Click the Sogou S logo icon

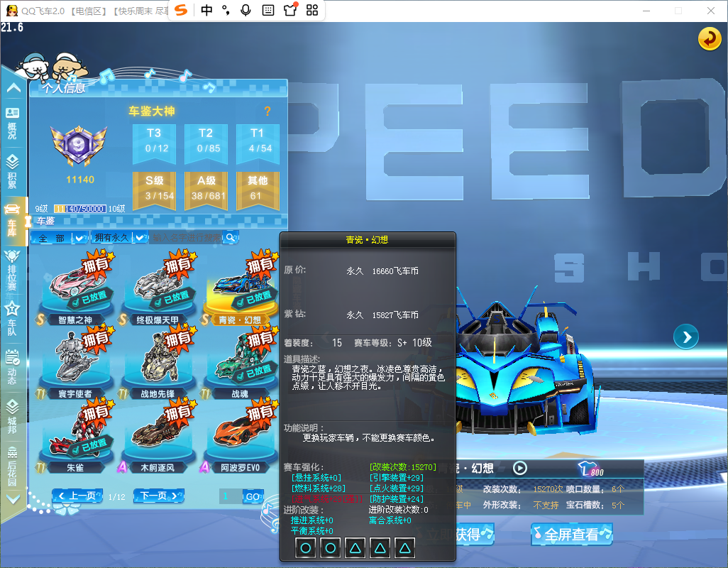(181, 10)
